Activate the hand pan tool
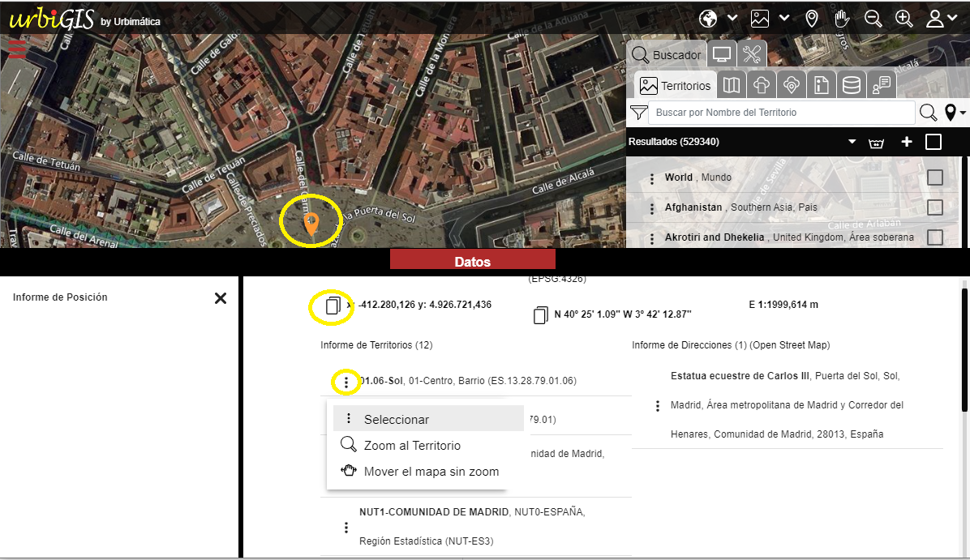The image size is (970, 560). pyautogui.click(x=842, y=19)
